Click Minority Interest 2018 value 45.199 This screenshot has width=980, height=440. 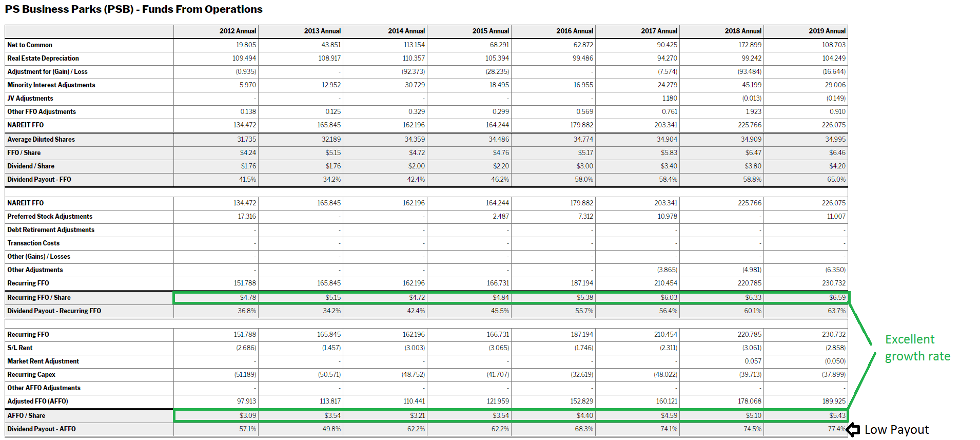[x=752, y=85]
